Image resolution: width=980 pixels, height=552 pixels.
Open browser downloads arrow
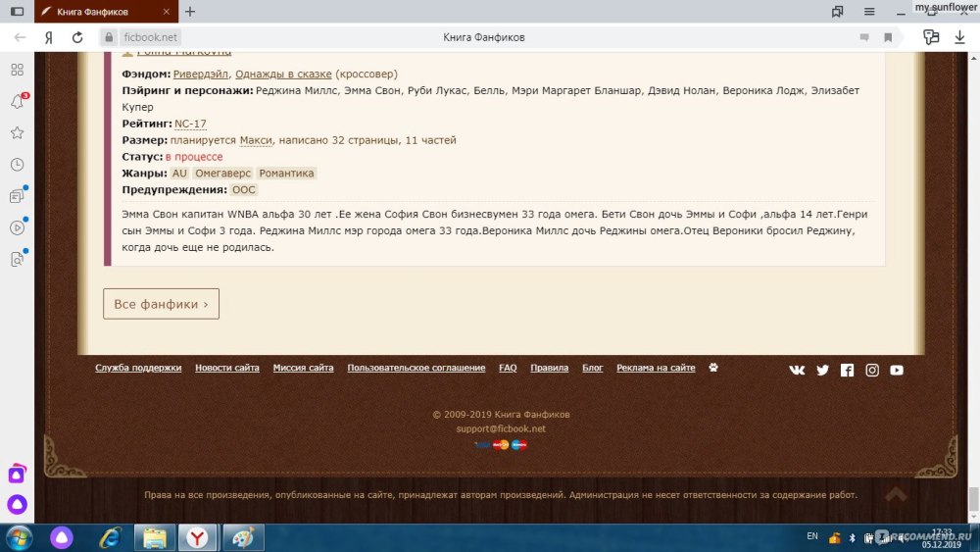coord(959,37)
